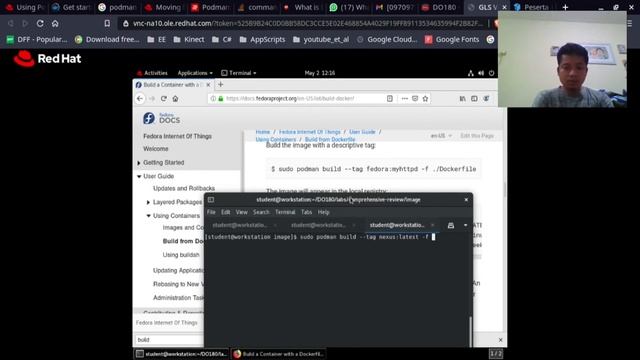Open the terminal Search menu
This screenshot has width=640, height=360.
(x=261, y=212)
